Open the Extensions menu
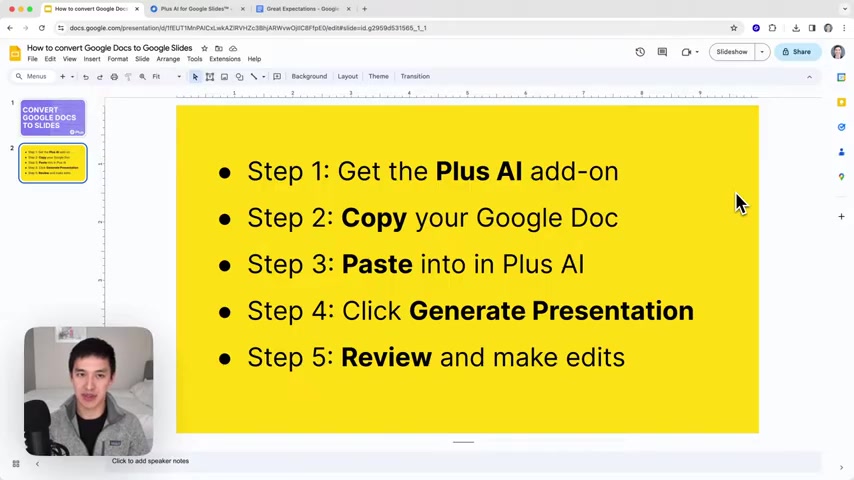Screen dimensions: 854x480 [x=225, y=59]
